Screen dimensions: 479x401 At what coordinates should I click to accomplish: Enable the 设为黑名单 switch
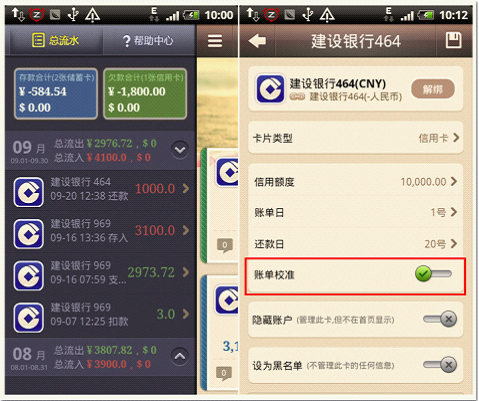pyautogui.click(x=440, y=365)
